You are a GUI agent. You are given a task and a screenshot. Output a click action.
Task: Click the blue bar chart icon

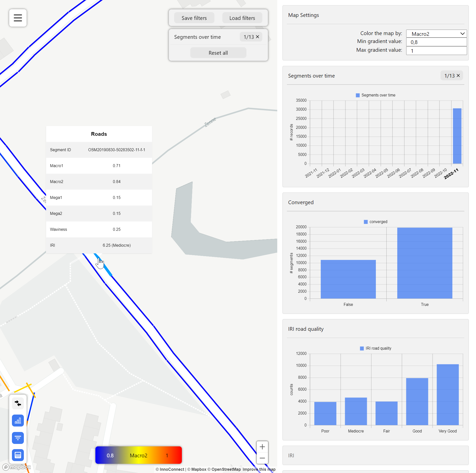coord(18,421)
